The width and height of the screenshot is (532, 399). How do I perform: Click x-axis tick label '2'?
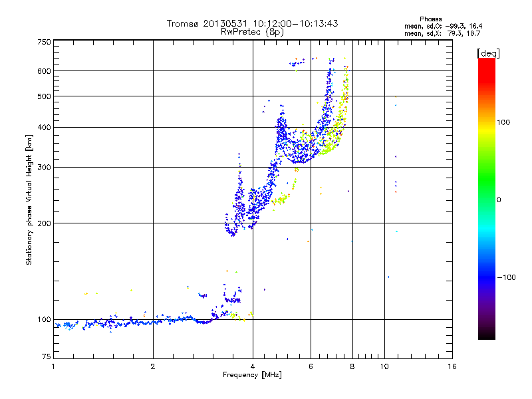click(153, 366)
